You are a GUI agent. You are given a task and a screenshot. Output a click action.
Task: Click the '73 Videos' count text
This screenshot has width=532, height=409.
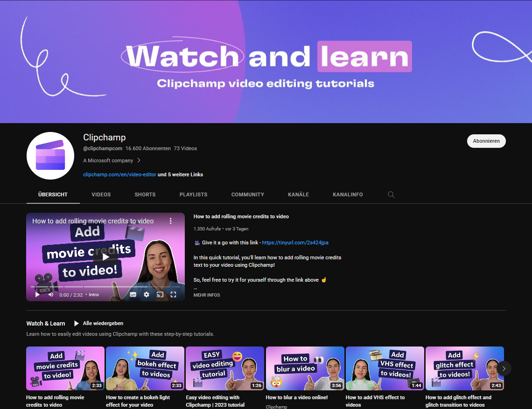point(185,149)
